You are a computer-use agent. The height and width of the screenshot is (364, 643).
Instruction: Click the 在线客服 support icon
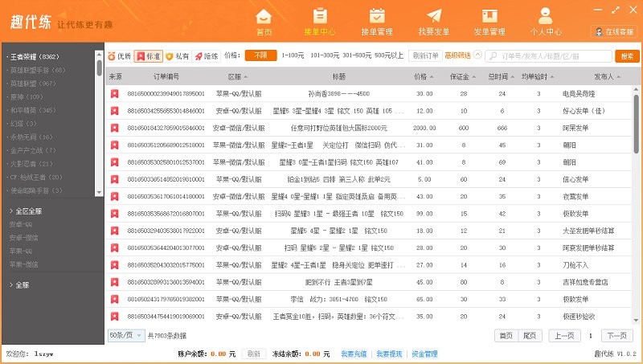pos(599,31)
